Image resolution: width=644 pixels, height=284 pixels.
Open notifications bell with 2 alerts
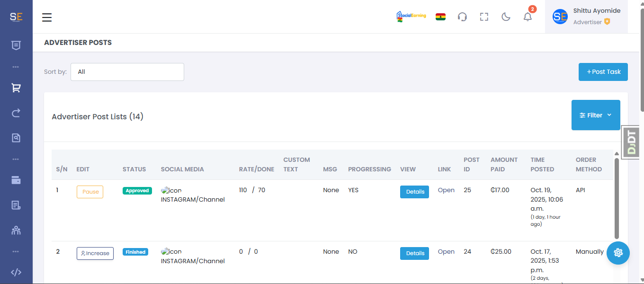pos(528,17)
